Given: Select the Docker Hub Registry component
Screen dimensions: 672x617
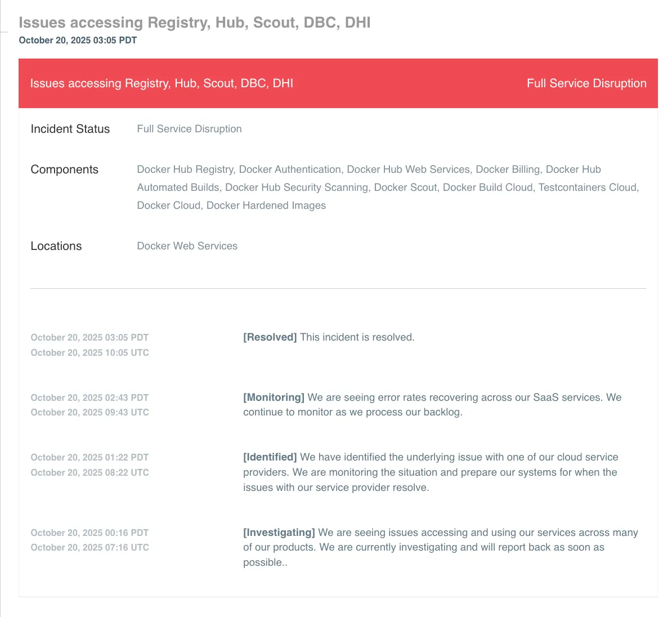Looking at the screenshot, I should click(x=185, y=169).
